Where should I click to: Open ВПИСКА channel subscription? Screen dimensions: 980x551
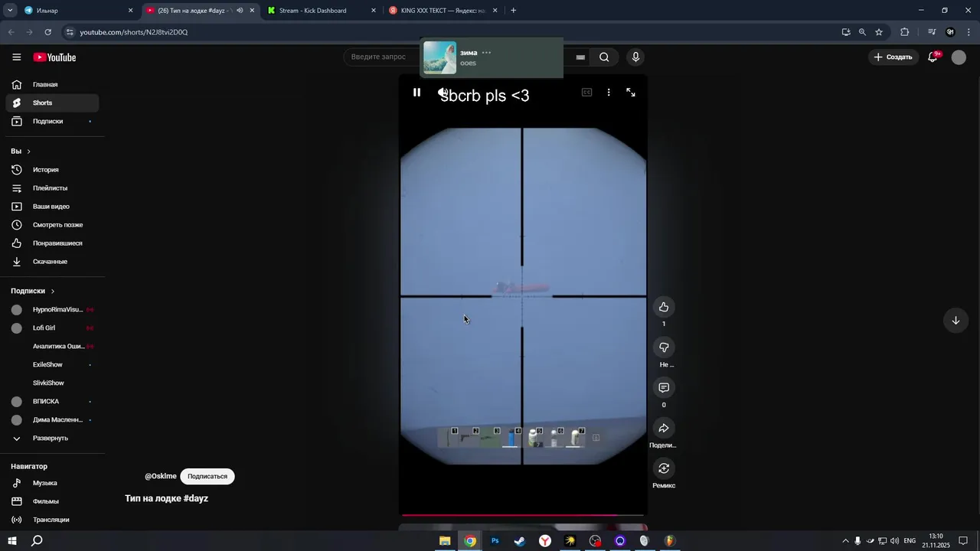tap(52, 402)
